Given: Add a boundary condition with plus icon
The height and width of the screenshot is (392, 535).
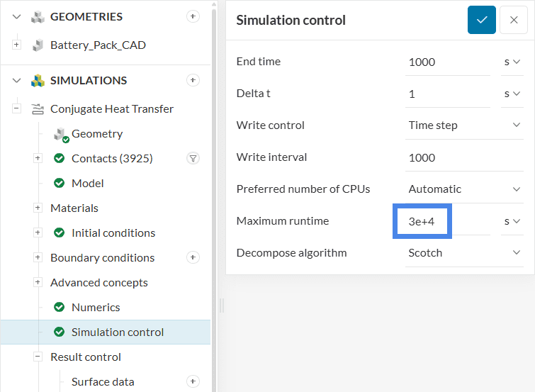Looking at the screenshot, I should point(193,257).
